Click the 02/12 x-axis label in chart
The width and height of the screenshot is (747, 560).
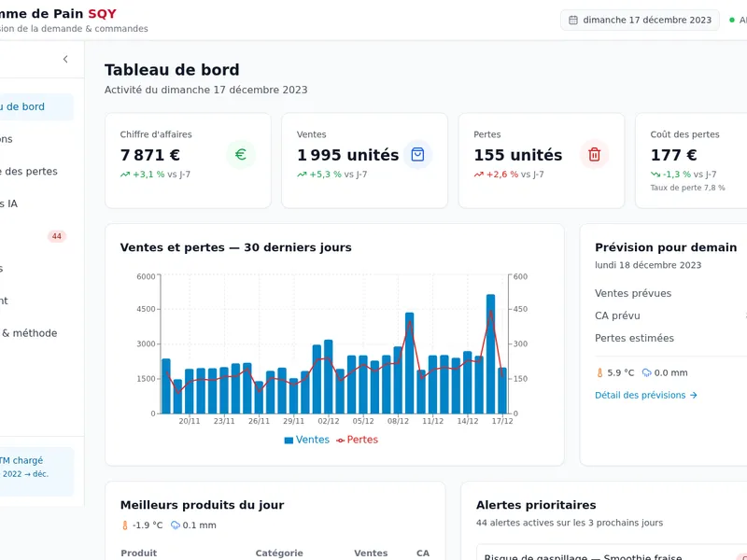[x=329, y=422]
